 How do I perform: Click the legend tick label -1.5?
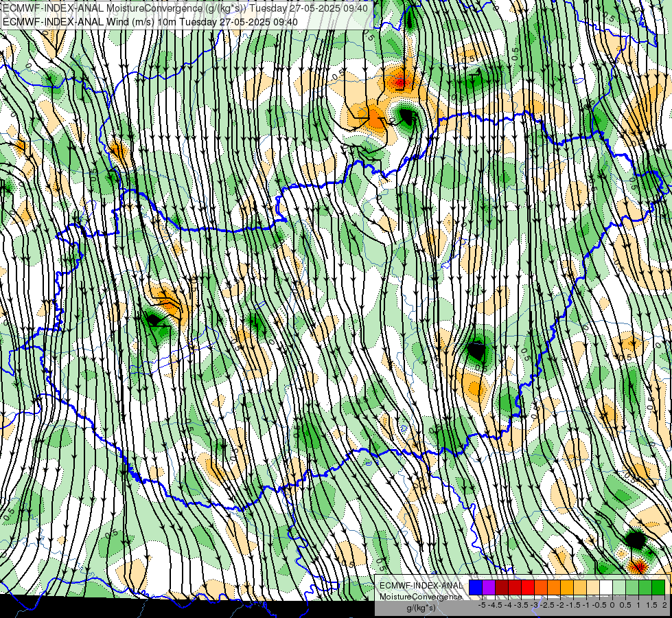coord(573,605)
